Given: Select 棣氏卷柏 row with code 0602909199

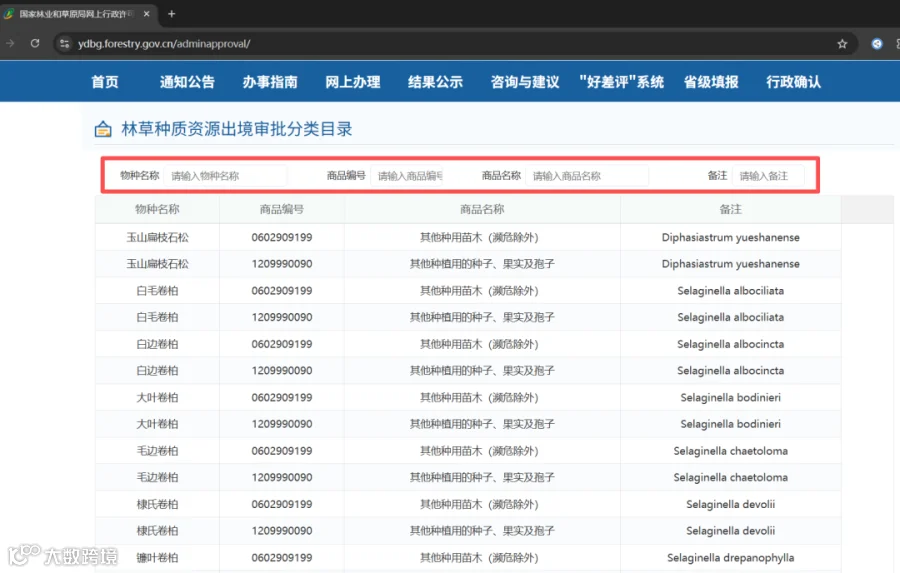Looking at the screenshot, I should (468, 504).
